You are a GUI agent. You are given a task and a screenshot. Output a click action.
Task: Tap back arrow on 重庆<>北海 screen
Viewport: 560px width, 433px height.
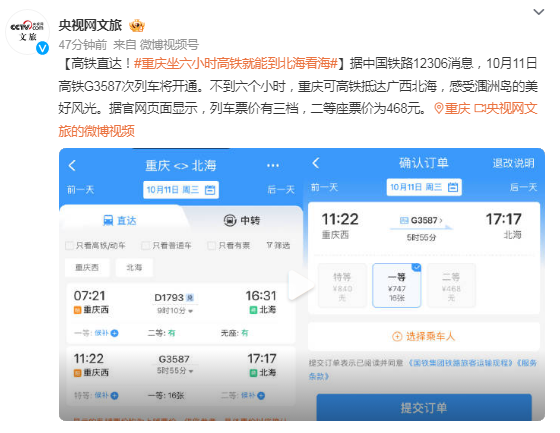(72, 165)
